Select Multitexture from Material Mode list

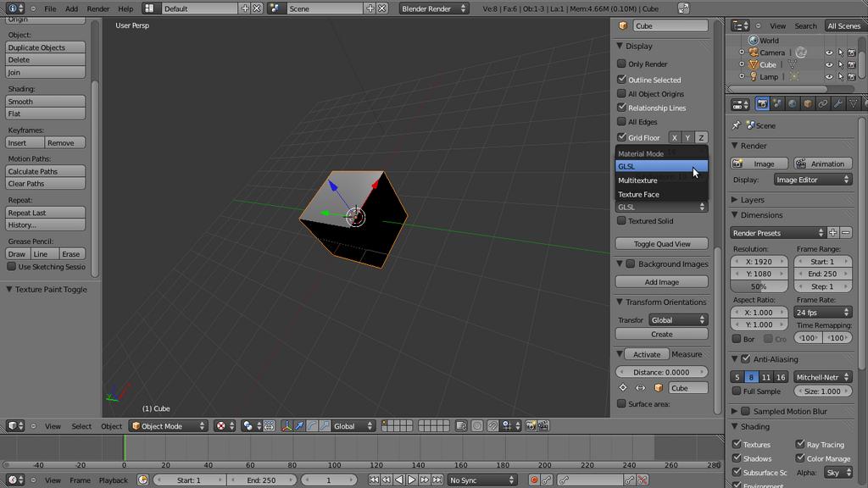pos(661,180)
